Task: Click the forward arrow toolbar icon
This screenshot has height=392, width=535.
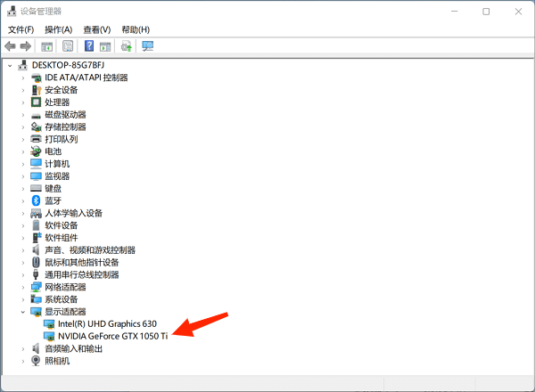Action: (x=26, y=46)
